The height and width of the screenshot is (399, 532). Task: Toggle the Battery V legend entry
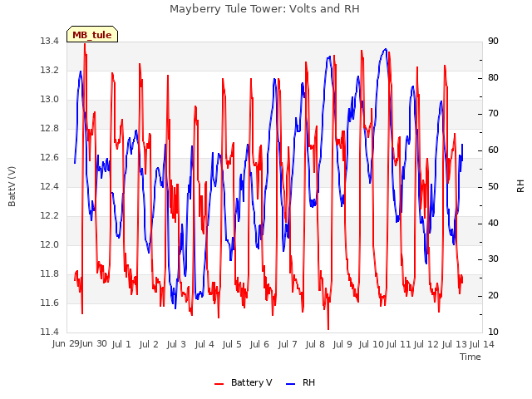244,382
